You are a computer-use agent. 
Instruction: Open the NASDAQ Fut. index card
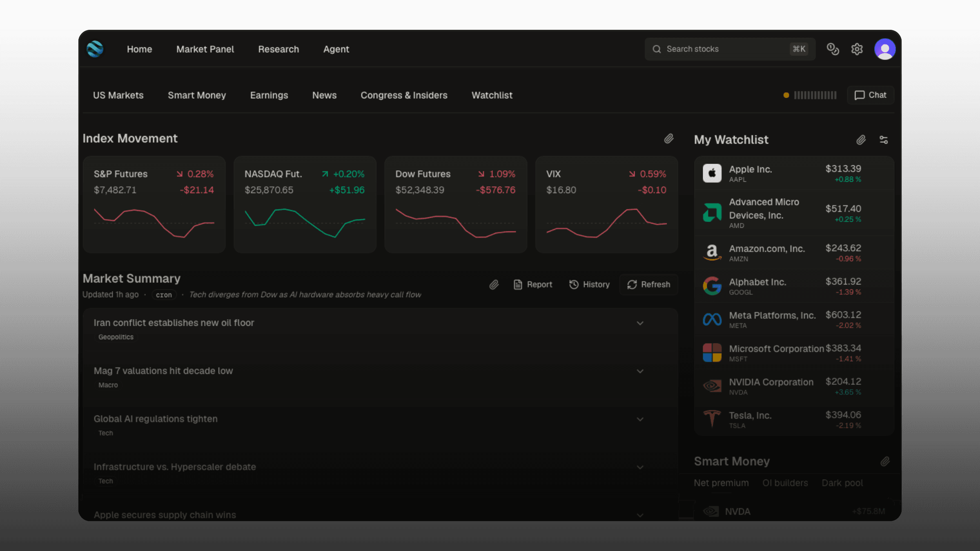point(305,204)
